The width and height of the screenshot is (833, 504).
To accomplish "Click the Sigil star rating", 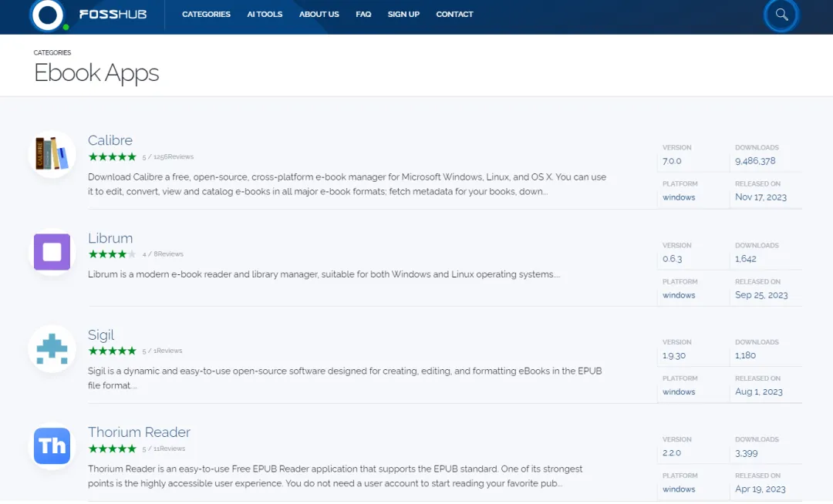I will pyautogui.click(x=112, y=351).
